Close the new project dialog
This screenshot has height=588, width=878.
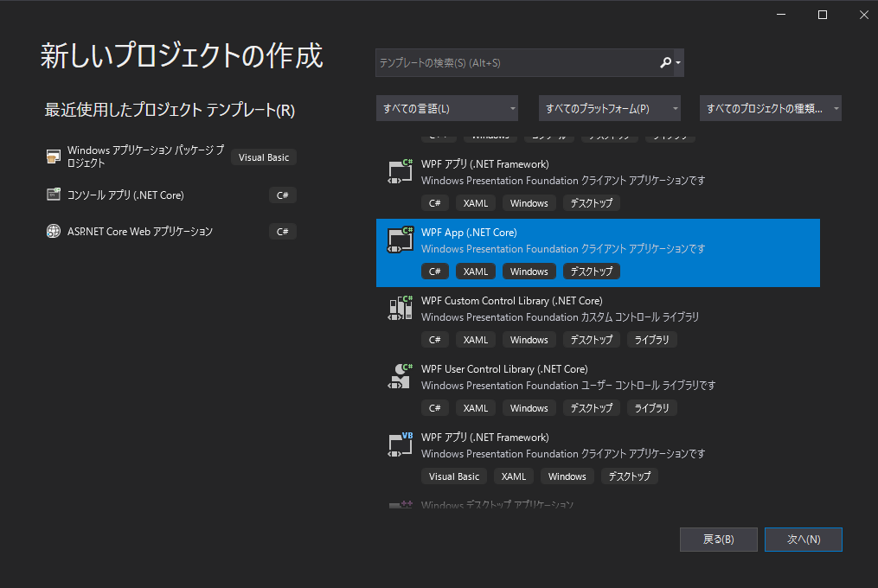coord(864,15)
